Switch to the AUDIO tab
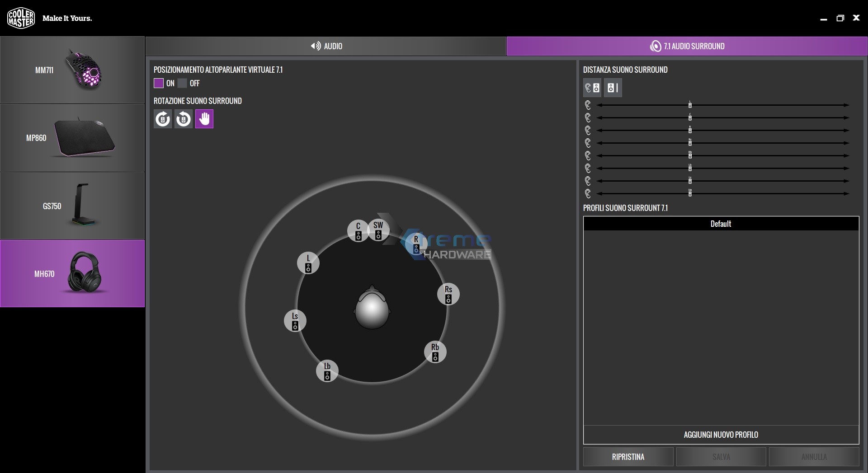 coord(326,46)
